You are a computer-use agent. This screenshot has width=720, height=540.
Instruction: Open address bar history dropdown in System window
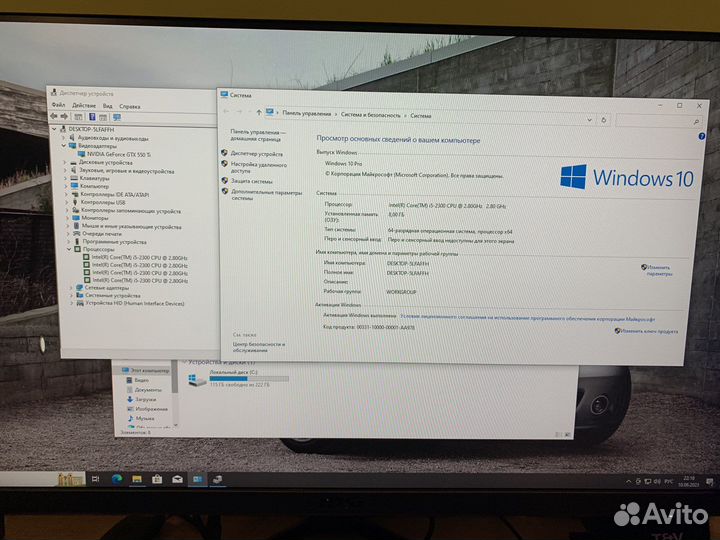(x=590, y=120)
